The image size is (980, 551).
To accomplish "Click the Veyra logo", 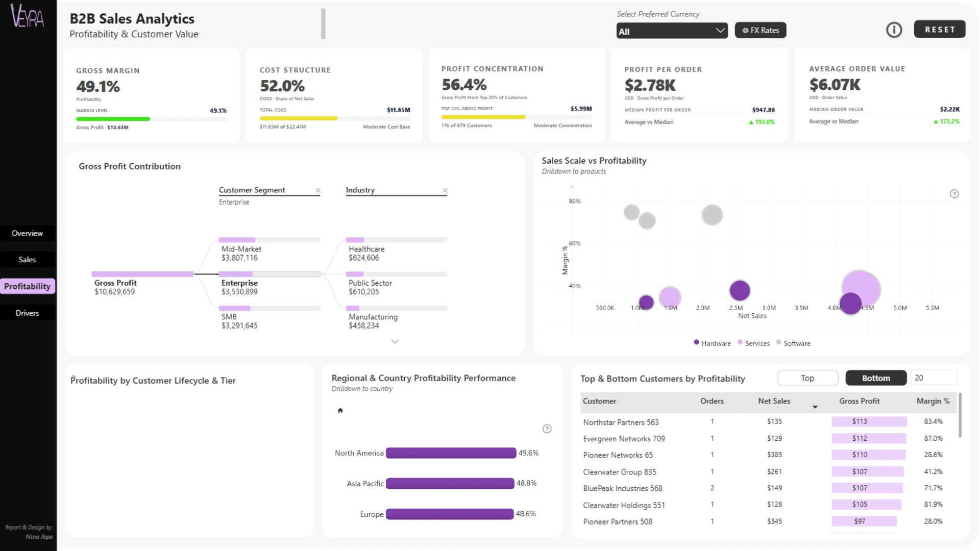I will pyautogui.click(x=28, y=15).
